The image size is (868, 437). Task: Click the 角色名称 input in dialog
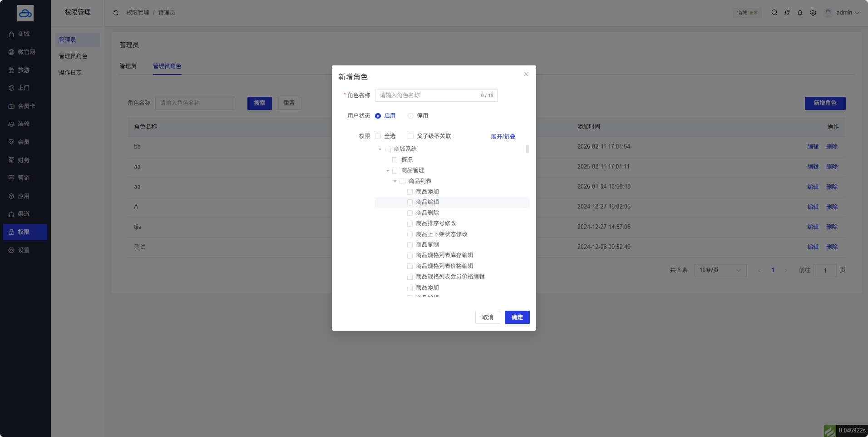click(x=427, y=95)
